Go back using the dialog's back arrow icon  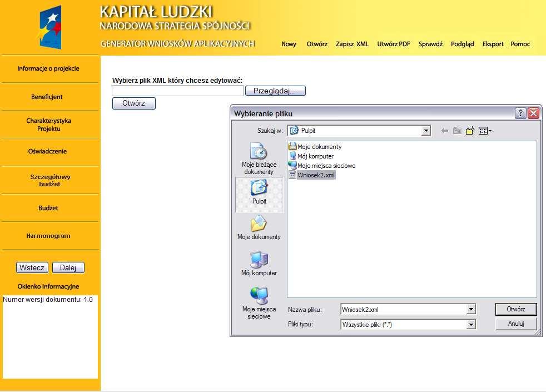[444, 131]
